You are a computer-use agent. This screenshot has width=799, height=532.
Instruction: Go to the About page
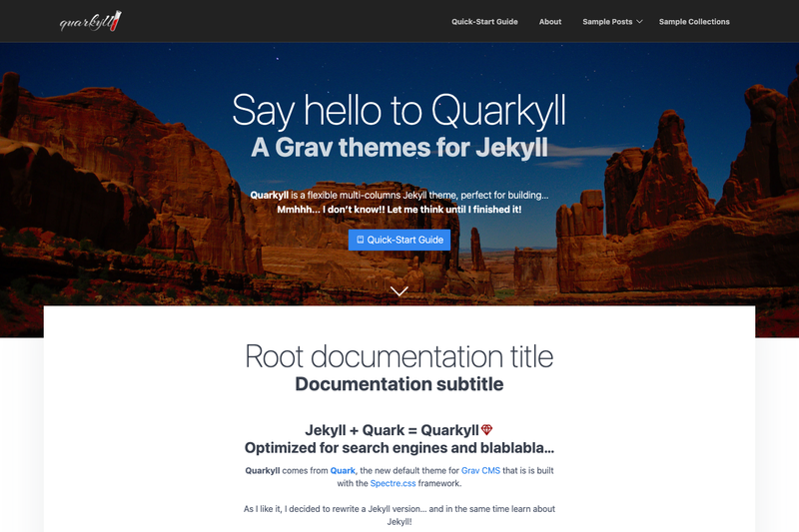pos(550,22)
